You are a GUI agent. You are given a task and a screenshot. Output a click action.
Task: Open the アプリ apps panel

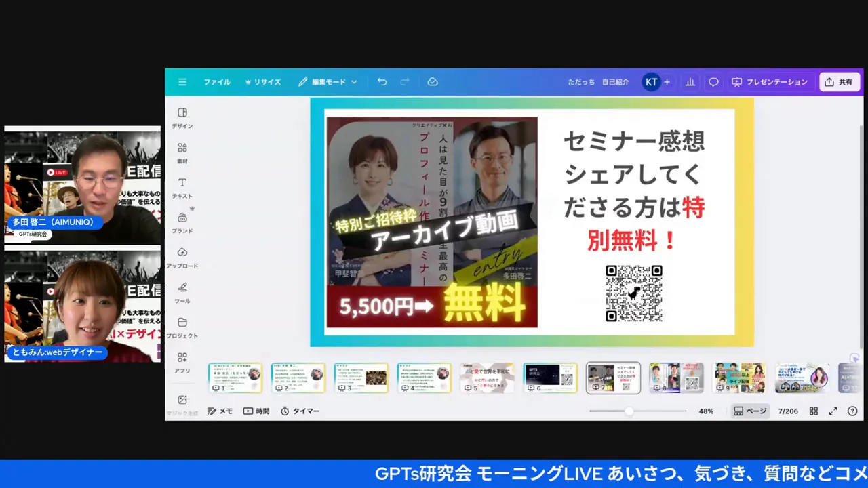point(182,363)
